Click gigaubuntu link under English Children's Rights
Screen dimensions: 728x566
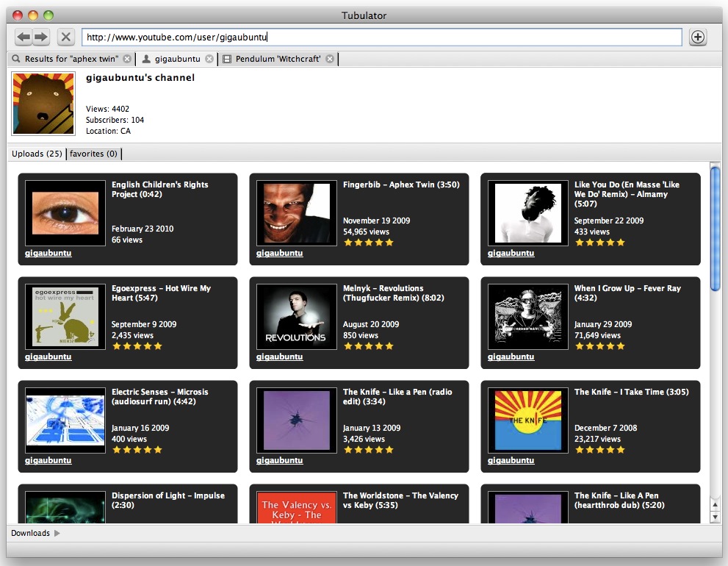[x=48, y=254]
